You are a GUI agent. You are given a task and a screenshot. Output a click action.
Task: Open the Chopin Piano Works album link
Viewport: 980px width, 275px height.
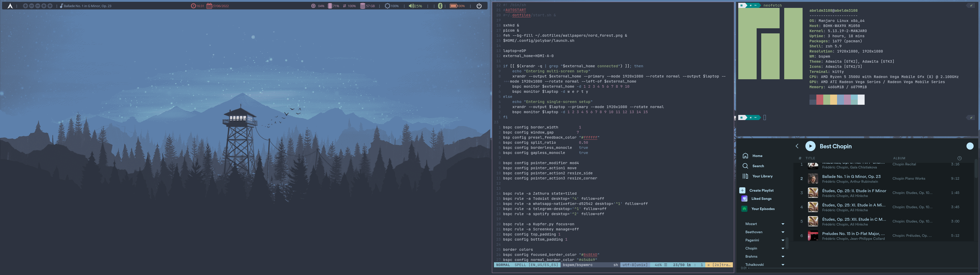[x=909, y=178]
